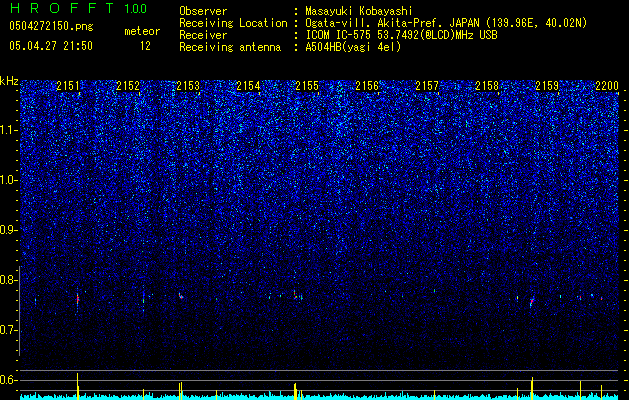The image size is (629, 400).
Task: Click the 1.1 kHz axis label
Action: point(9,130)
